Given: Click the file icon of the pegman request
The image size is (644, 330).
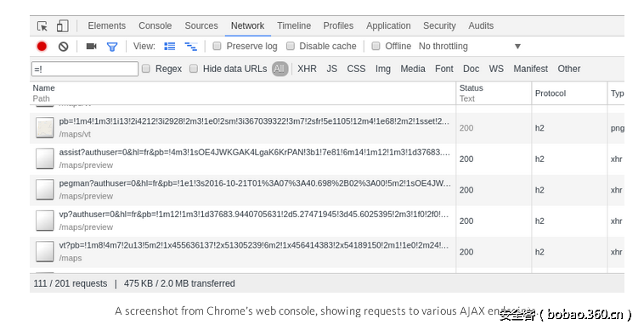Looking at the screenshot, I should click(44, 190).
